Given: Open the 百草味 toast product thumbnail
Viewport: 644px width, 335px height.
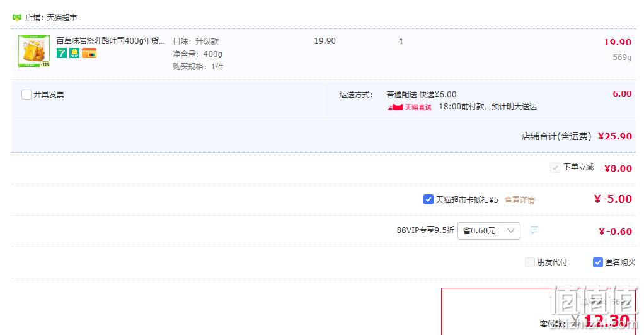Looking at the screenshot, I should (x=34, y=51).
